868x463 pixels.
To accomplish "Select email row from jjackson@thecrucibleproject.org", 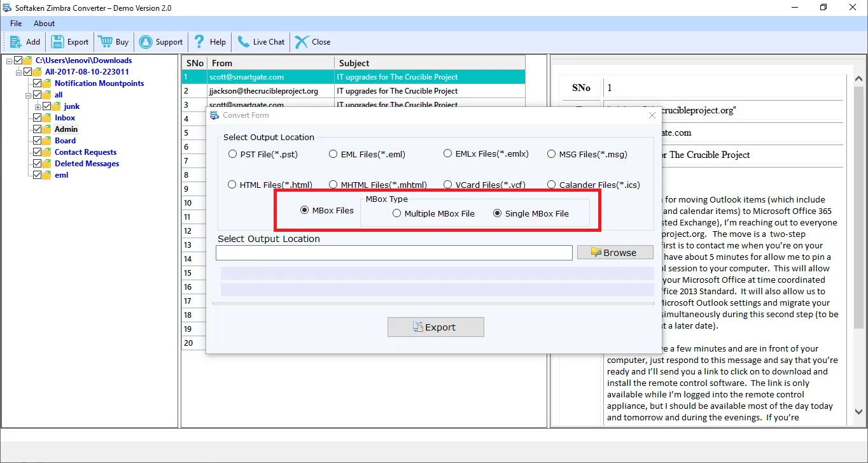I will 353,91.
